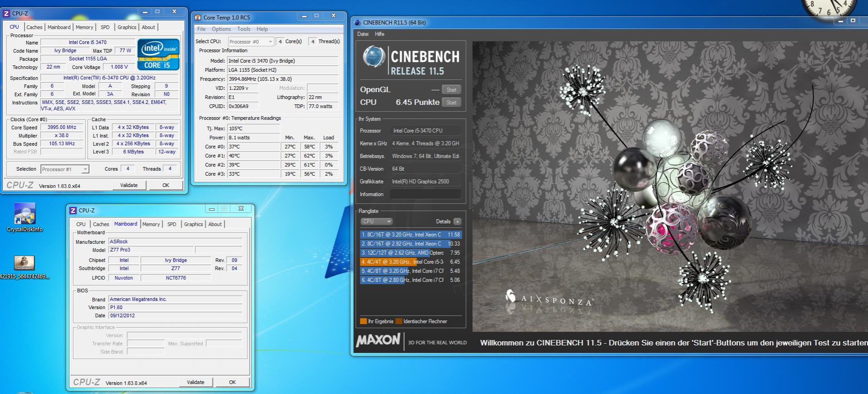The width and height of the screenshot is (868, 394).
Task: Select ranking row 1 Intel Xeon 11.58
Action: coord(411,235)
